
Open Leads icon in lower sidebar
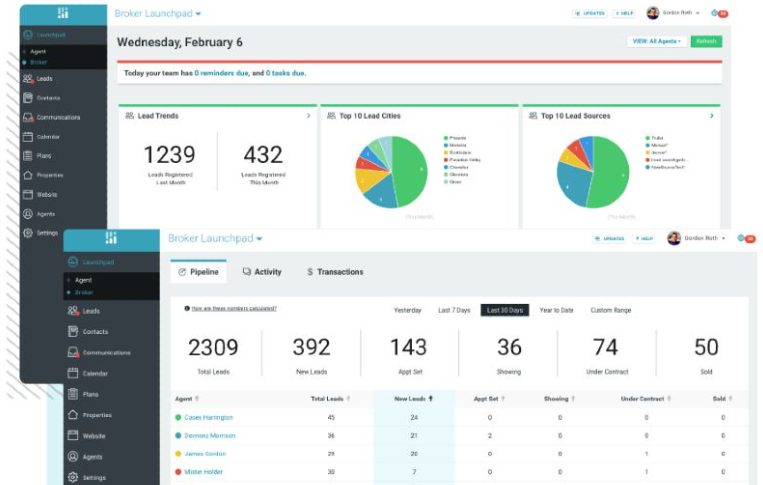coord(73,311)
